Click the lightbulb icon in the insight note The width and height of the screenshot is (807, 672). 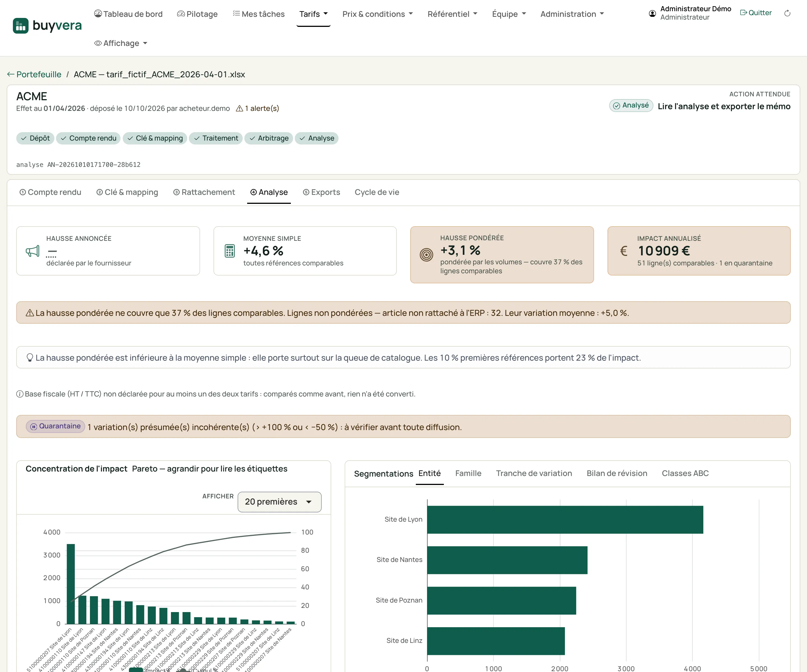click(30, 358)
